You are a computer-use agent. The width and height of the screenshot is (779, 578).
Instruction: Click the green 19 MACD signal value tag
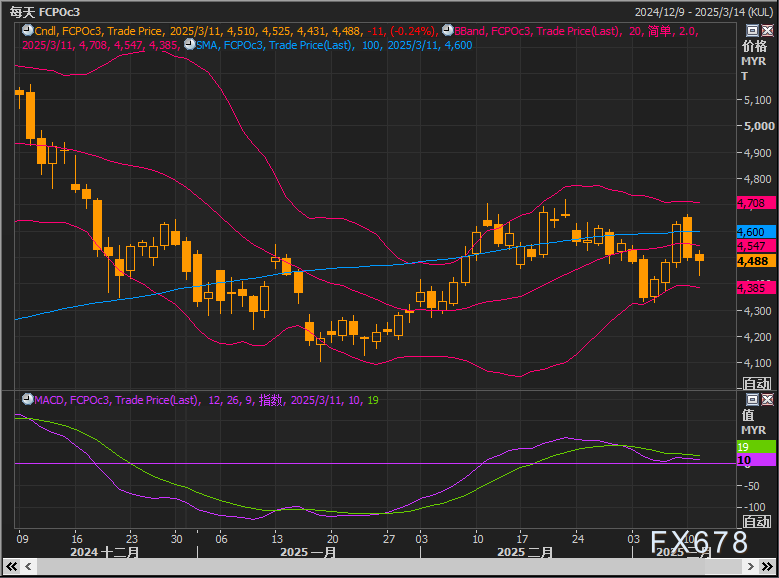pos(753,446)
